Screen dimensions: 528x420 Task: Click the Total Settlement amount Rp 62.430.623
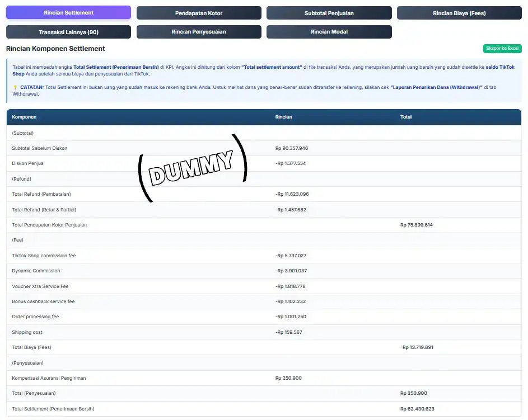417,409
